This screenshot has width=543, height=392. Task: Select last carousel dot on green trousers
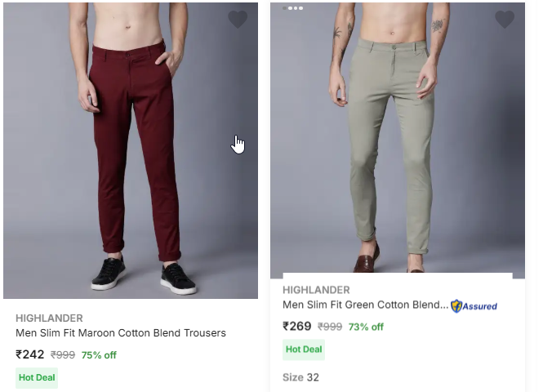[x=300, y=8]
